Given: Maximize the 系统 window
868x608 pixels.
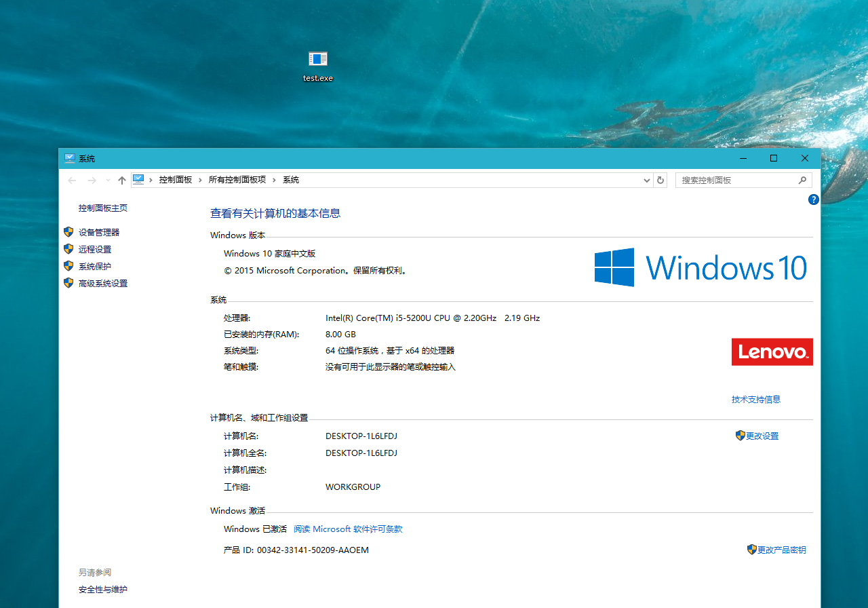Looking at the screenshot, I should coord(774,158).
